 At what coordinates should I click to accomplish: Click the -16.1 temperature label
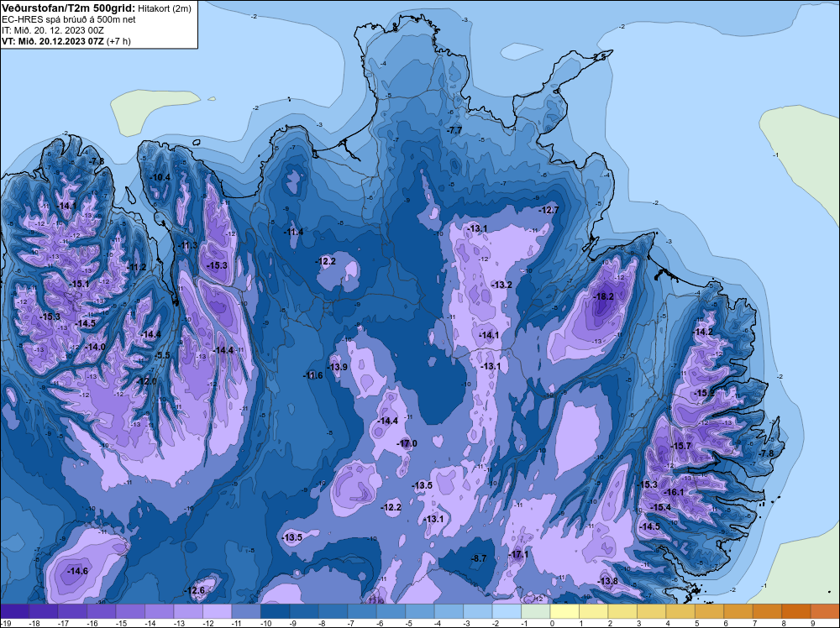674,492
